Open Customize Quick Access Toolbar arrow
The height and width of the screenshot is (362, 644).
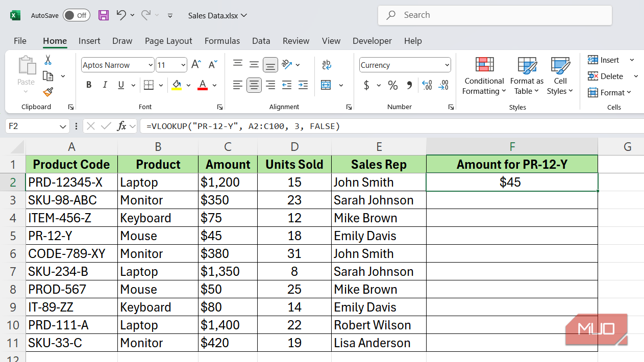[170, 16]
